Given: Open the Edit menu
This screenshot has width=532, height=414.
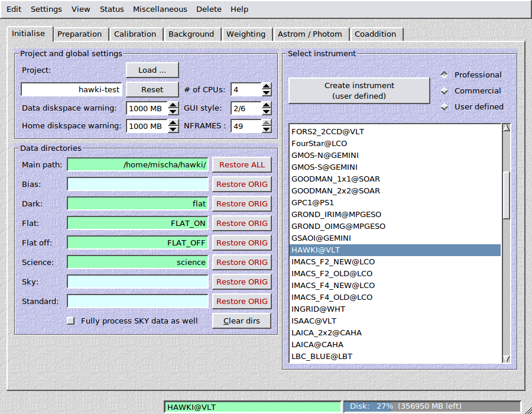Looking at the screenshot, I should pyautogui.click(x=14, y=9).
